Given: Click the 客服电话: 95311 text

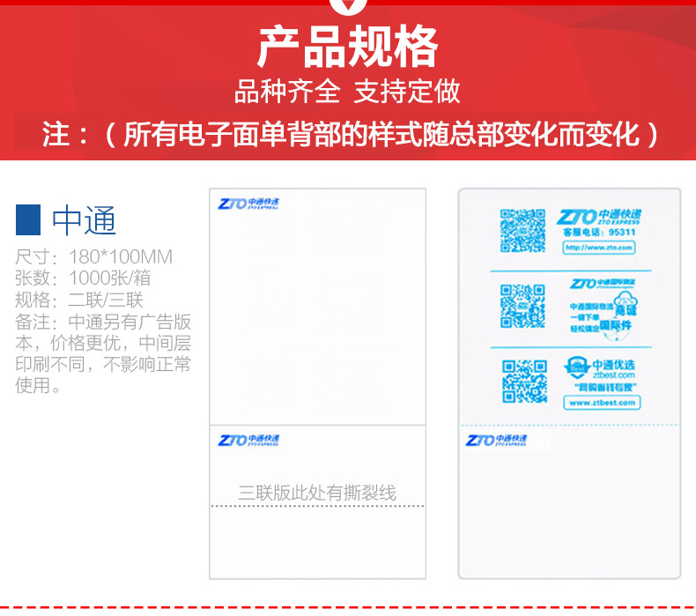Looking at the screenshot, I should [x=599, y=233].
